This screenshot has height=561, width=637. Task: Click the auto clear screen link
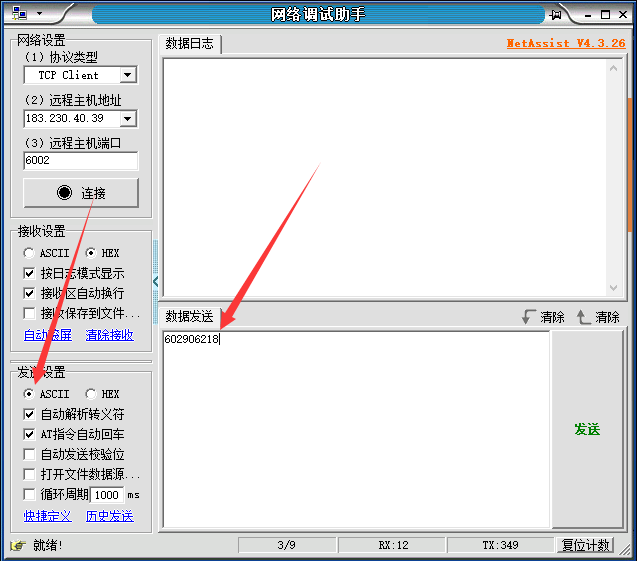click(x=48, y=335)
